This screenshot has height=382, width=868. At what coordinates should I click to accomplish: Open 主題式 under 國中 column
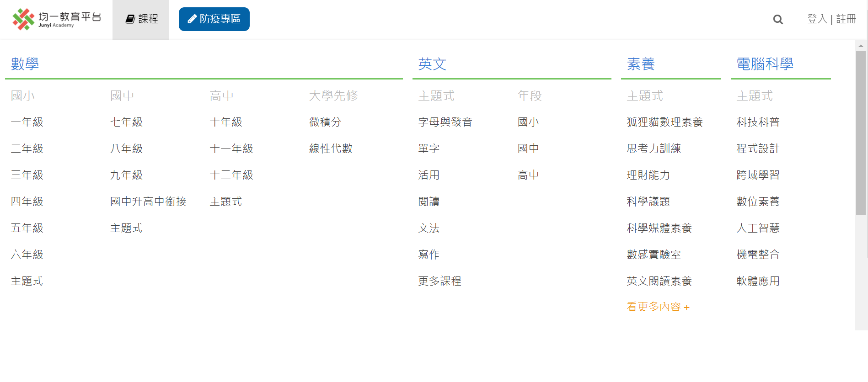click(x=127, y=228)
